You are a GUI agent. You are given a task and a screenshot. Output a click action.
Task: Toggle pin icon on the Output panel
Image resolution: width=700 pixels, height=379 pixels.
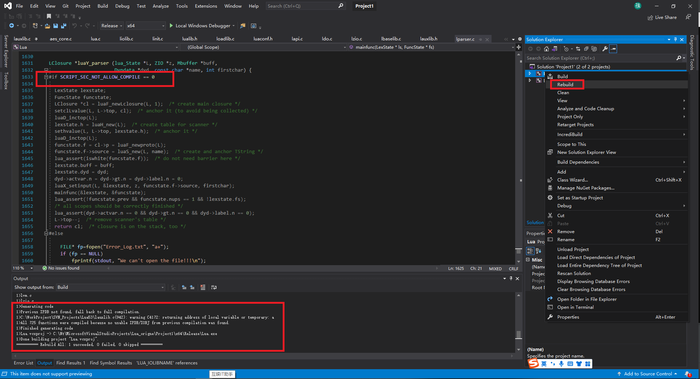tap(511, 278)
